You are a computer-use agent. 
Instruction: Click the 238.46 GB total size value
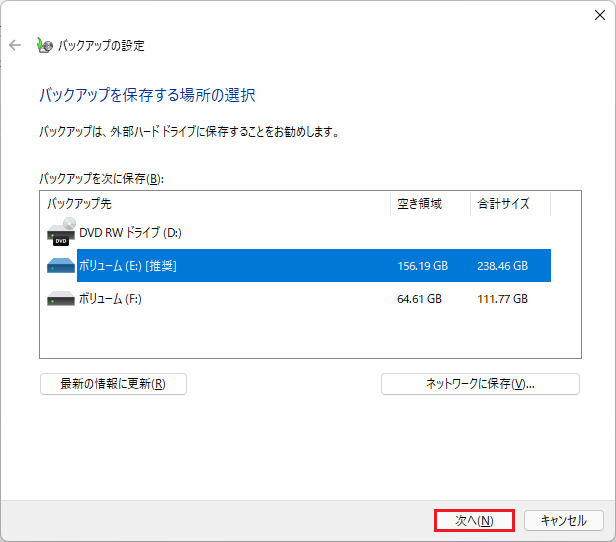502,266
